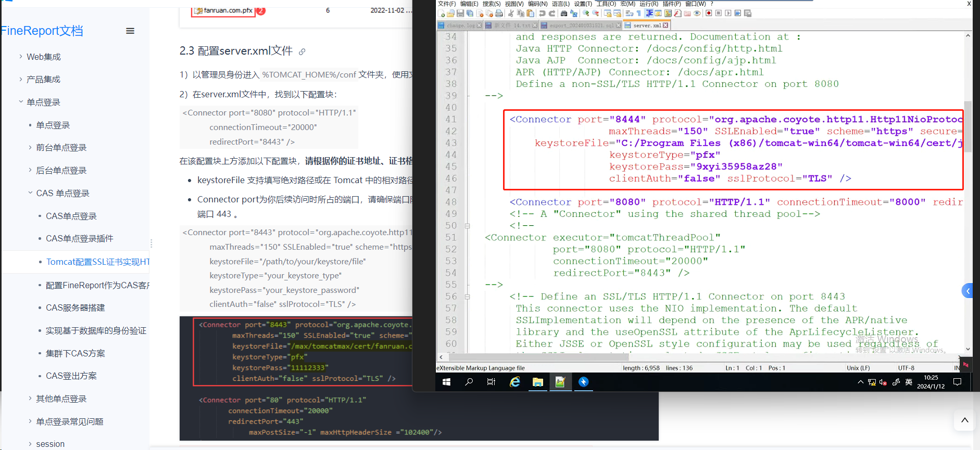
Task: Open the CAS单点登录插件 sidebar link
Action: (x=80, y=238)
